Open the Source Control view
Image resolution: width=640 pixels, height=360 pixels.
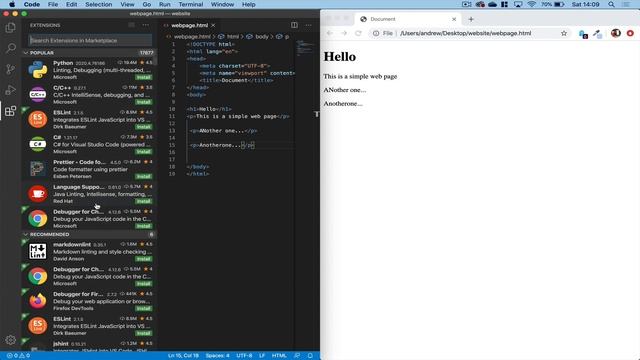(11, 69)
